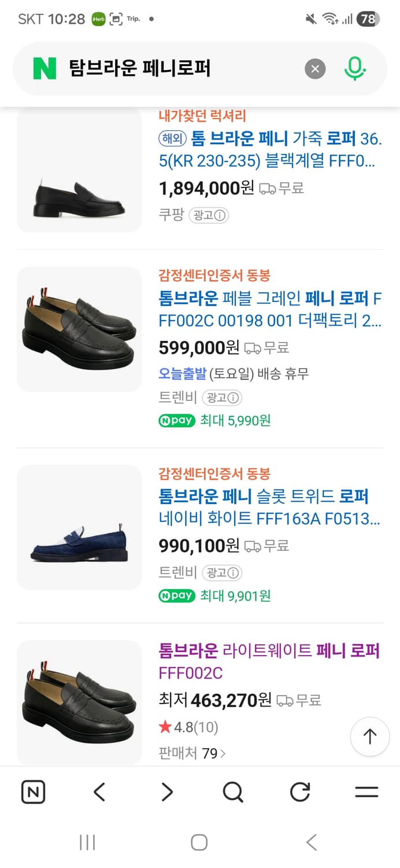Screen dimensions: 400x868
Task: Clear the search query with the X button
Action: pos(315,68)
